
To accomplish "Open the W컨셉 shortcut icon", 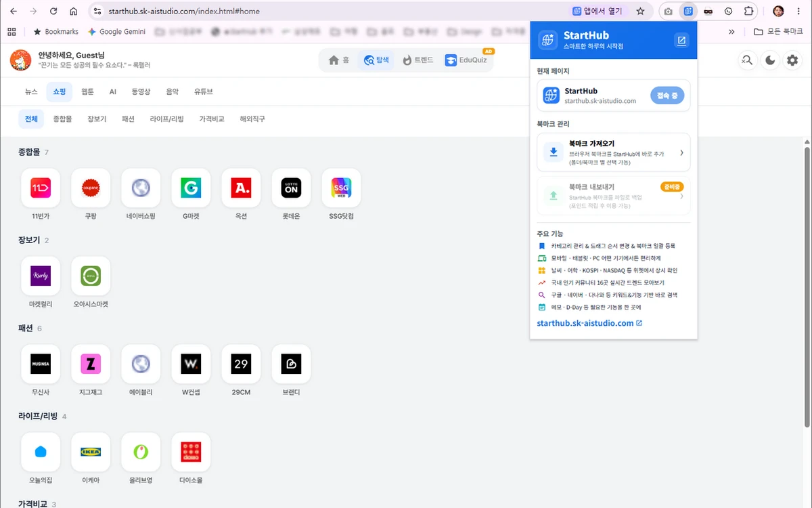I will click(x=191, y=364).
